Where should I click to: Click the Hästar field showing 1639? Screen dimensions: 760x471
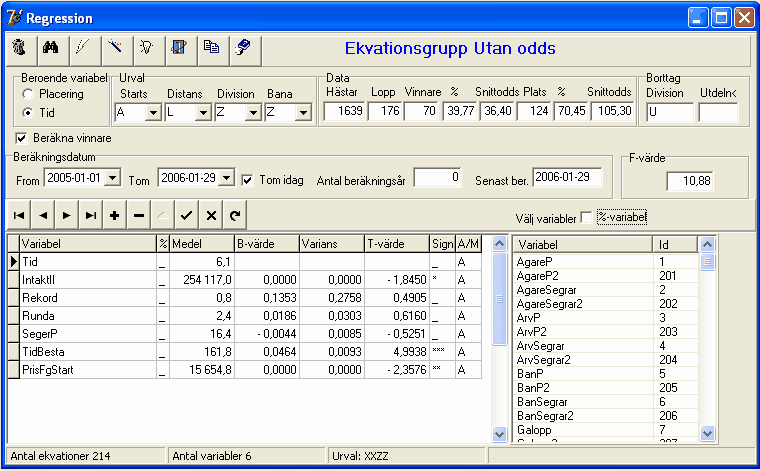[344, 111]
